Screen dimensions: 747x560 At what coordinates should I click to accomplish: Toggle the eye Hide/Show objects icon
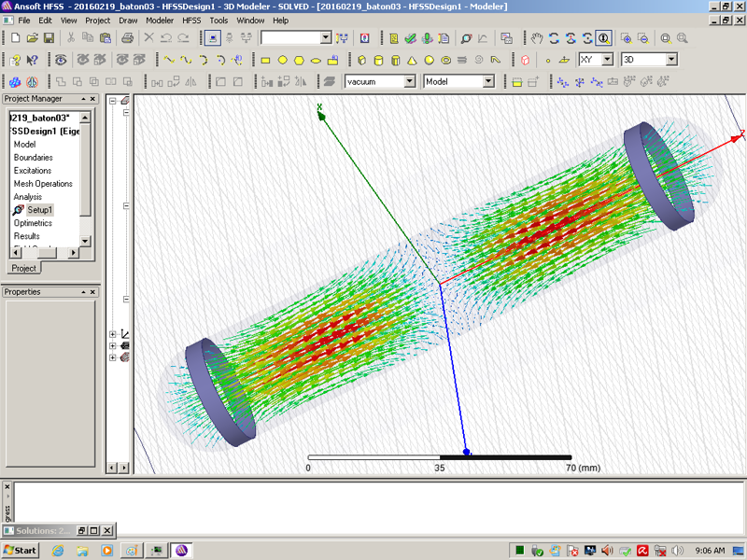click(62, 60)
